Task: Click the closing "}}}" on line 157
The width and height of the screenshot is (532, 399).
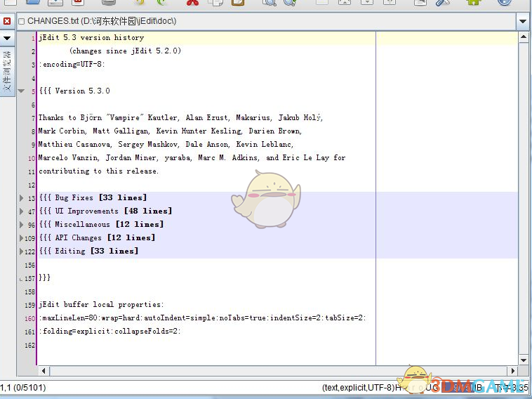Action: click(44, 277)
